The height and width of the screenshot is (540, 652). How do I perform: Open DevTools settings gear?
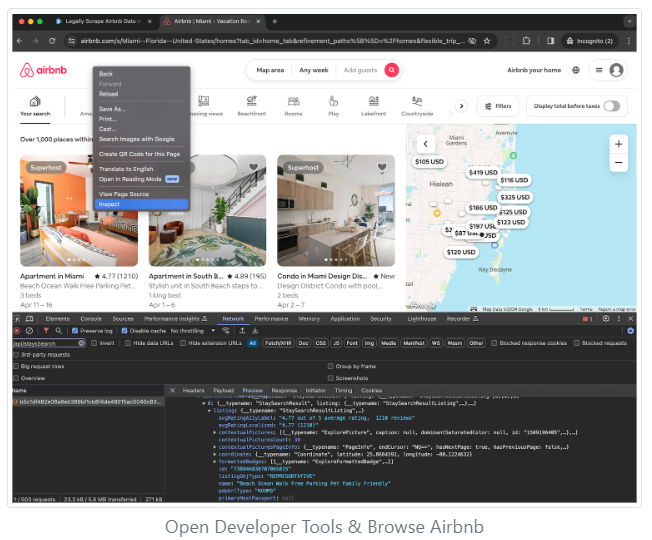coord(606,319)
